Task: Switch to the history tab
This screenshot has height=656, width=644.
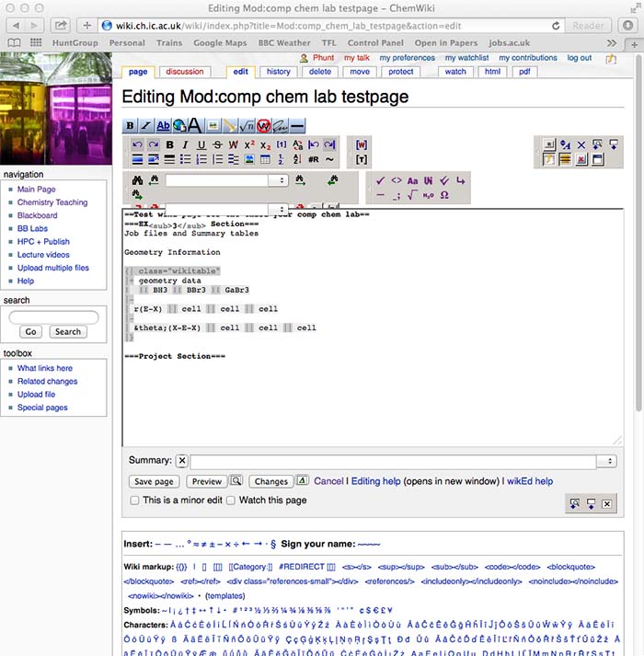Action: tap(278, 72)
